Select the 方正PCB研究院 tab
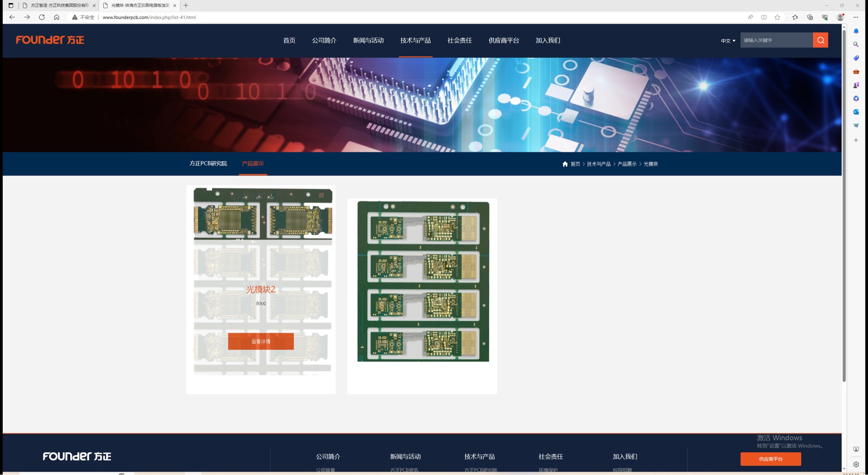Image resolution: width=868 pixels, height=475 pixels. (x=208, y=163)
